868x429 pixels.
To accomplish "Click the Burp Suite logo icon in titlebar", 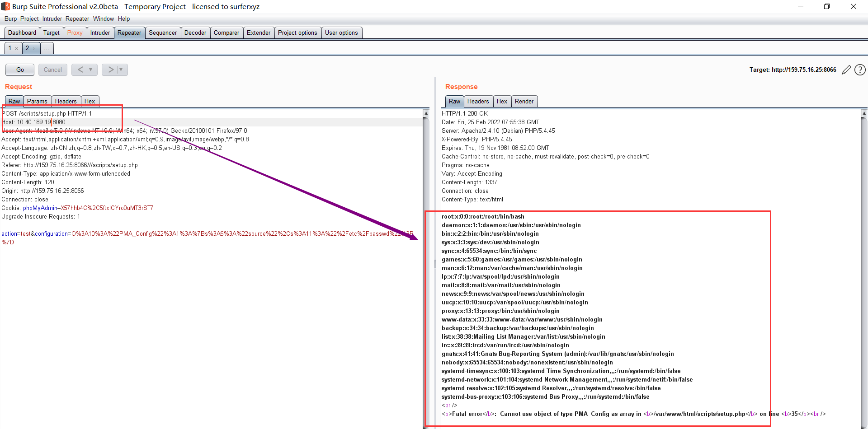I will pos(6,6).
